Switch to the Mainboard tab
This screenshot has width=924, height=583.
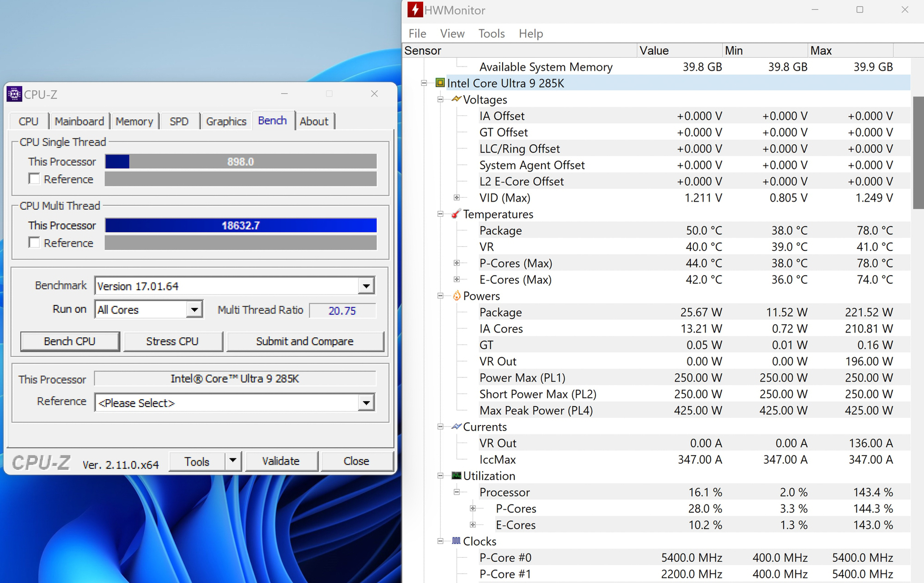click(x=79, y=121)
